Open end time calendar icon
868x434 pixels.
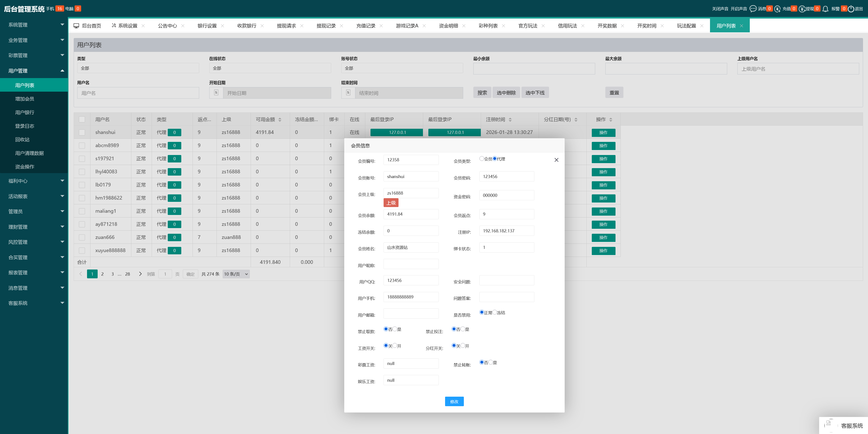[x=348, y=93]
